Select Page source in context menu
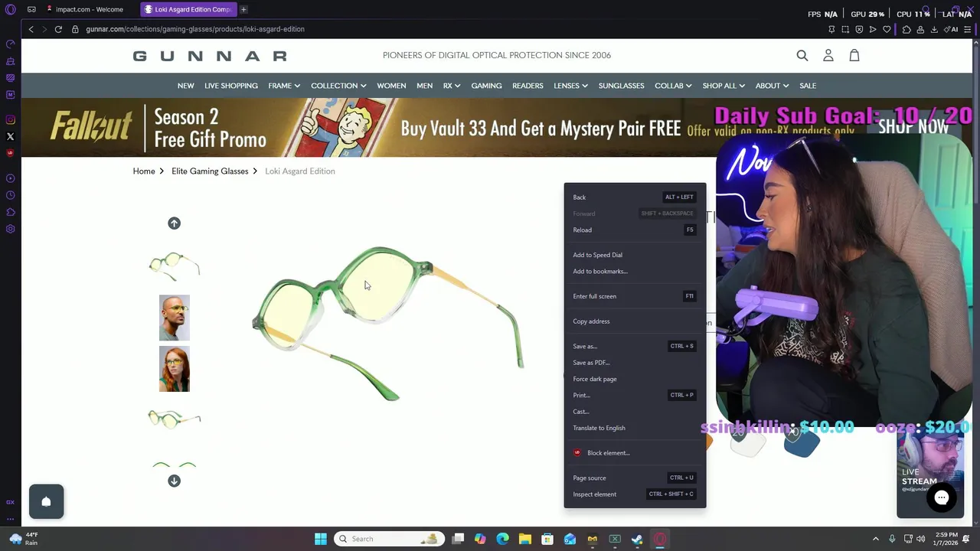 [635, 478]
